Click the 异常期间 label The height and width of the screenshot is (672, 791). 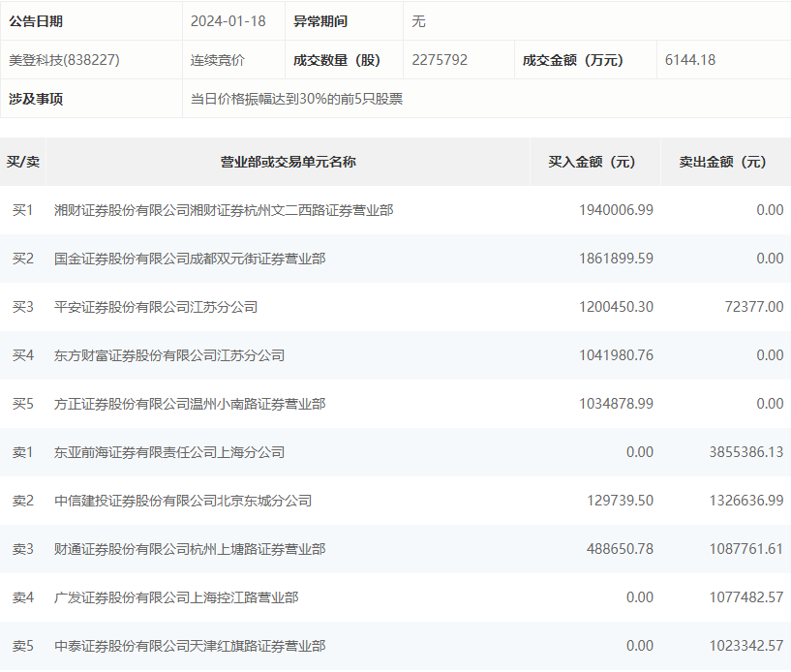click(320, 21)
